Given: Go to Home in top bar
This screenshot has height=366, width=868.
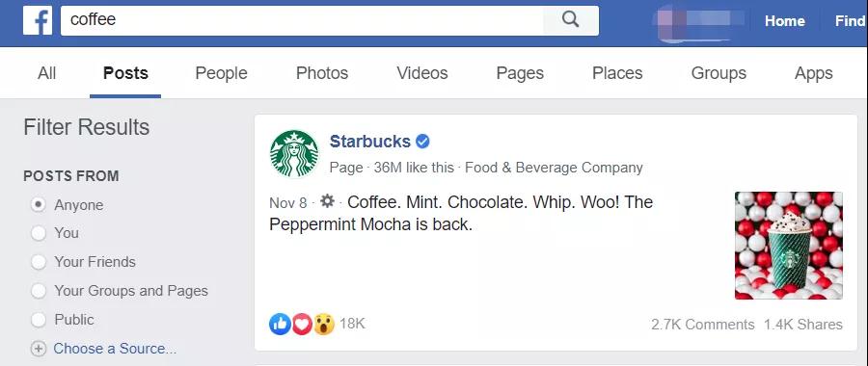Looking at the screenshot, I should (784, 21).
